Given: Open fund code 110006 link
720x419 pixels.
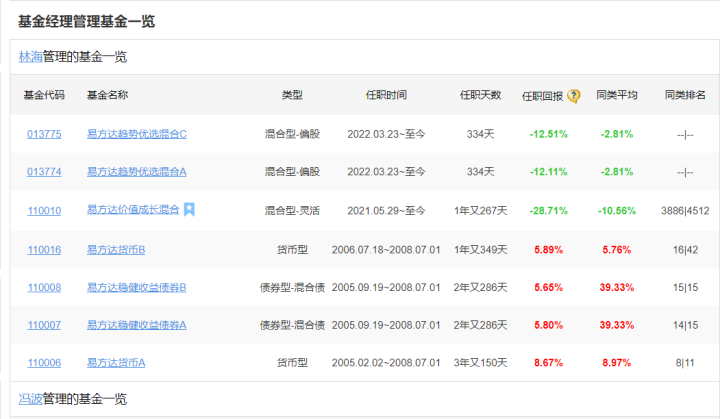Looking at the screenshot, I should [44, 363].
